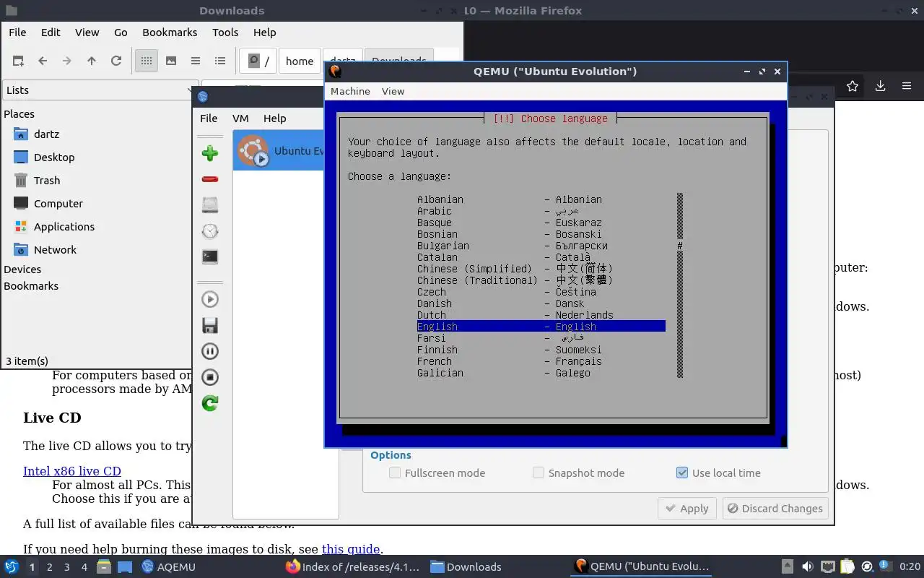
Task: Open Network in Places sidebar
Action: pos(55,250)
